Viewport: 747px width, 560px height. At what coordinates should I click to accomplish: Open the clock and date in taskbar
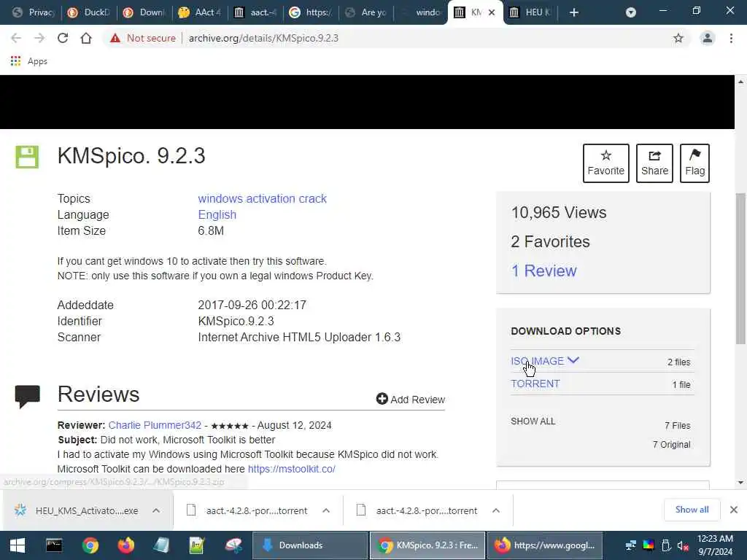[x=715, y=545]
